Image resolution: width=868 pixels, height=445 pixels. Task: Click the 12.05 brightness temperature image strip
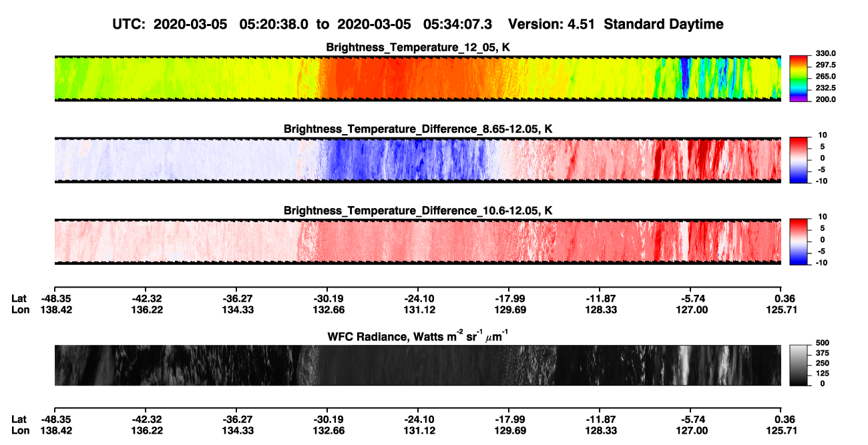click(x=417, y=79)
